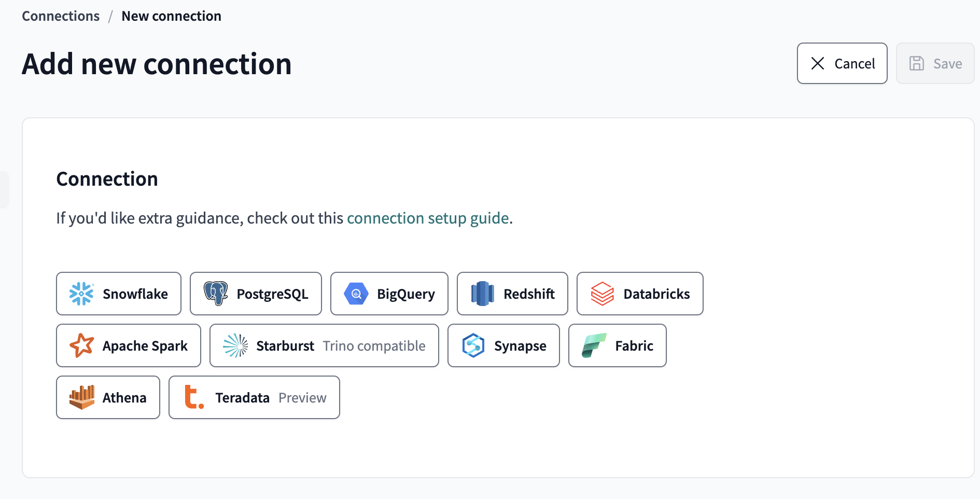The height and width of the screenshot is (499, 980).
Task: Open the connection setup guide link
Action: [x=427, y=218]
